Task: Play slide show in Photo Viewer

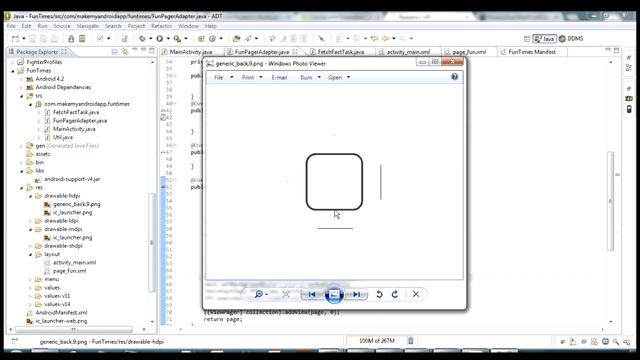Action: click(x=334, y=294)
